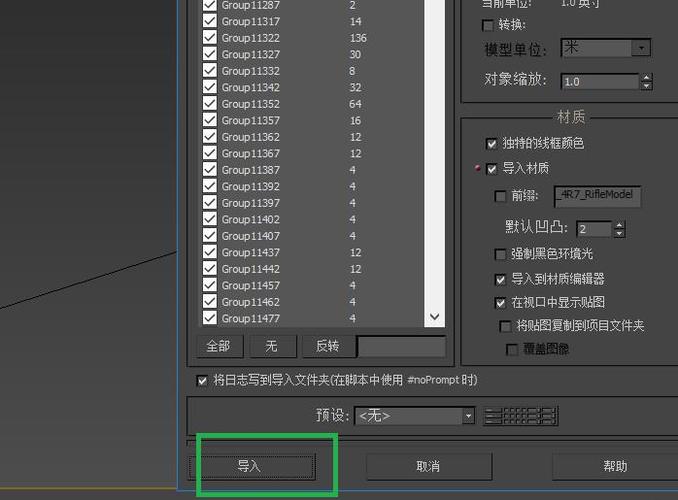
Task: Uncheck the Group11437 checkbox
Action: 210,252
